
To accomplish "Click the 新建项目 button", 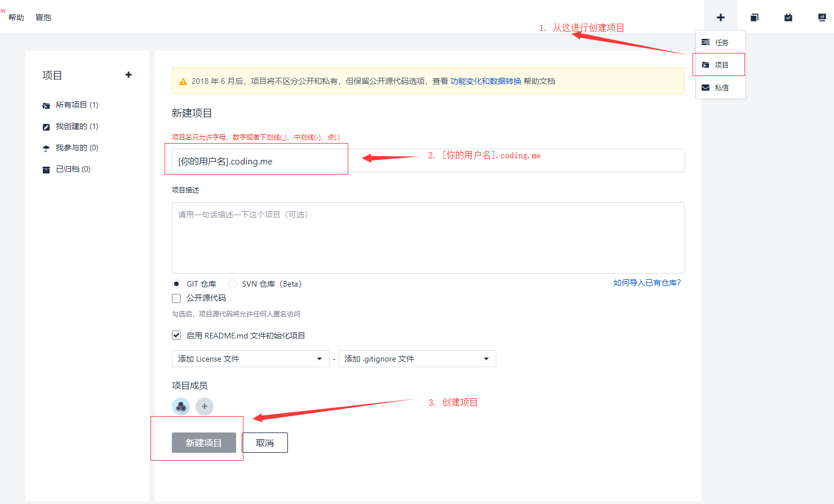I will 203,442.
